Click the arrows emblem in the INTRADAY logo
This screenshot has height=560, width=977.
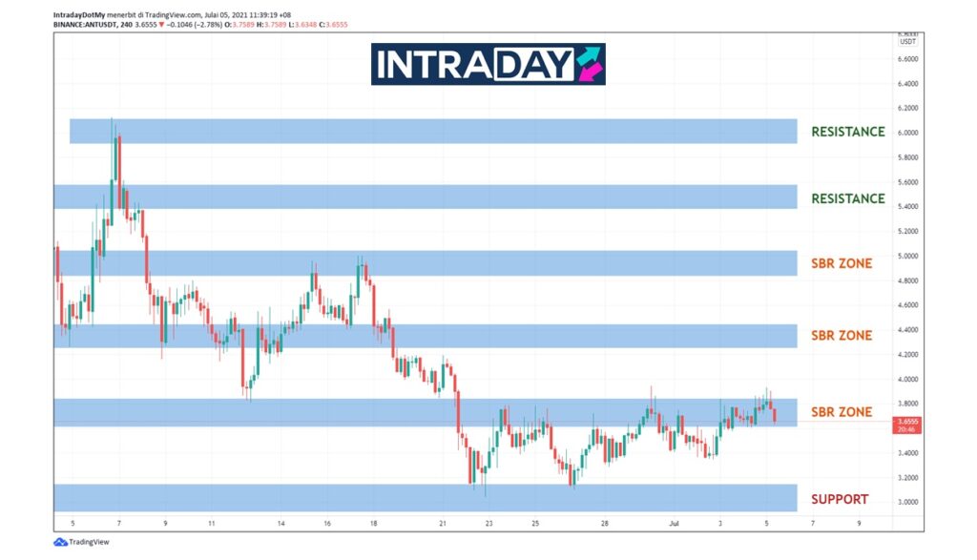point(590,64)
